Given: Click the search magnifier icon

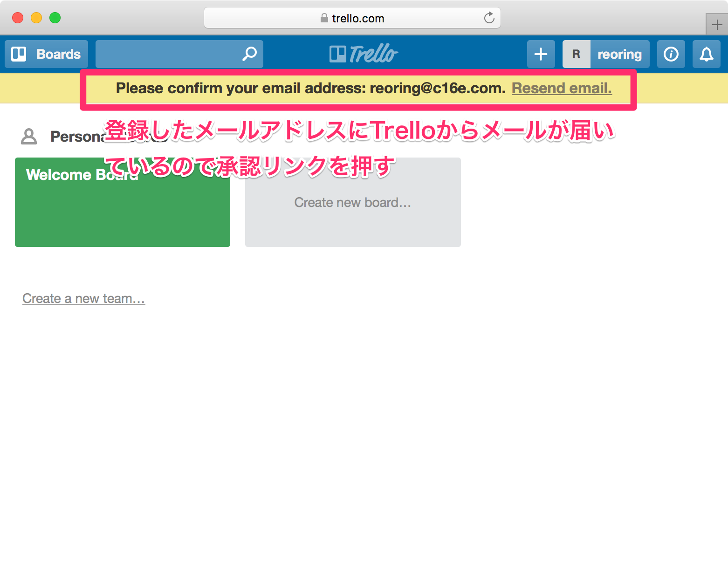Looking at the screenshot, I should [249, 54].
